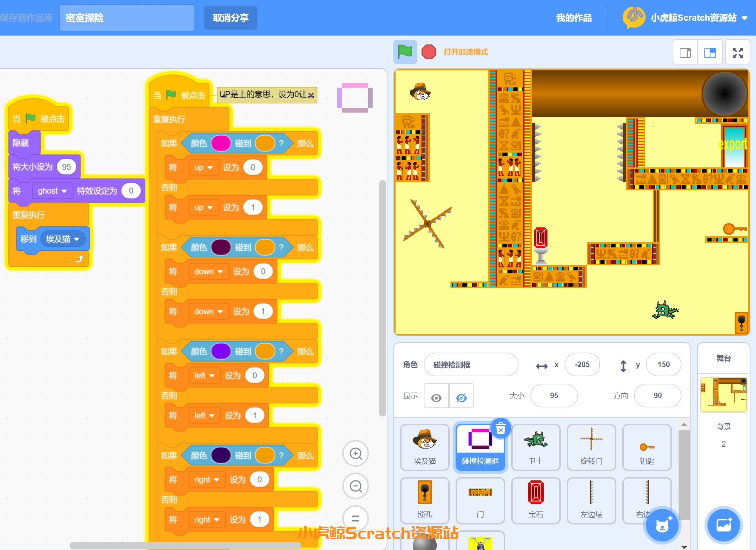Switch to large stage layout

[710, 53]
